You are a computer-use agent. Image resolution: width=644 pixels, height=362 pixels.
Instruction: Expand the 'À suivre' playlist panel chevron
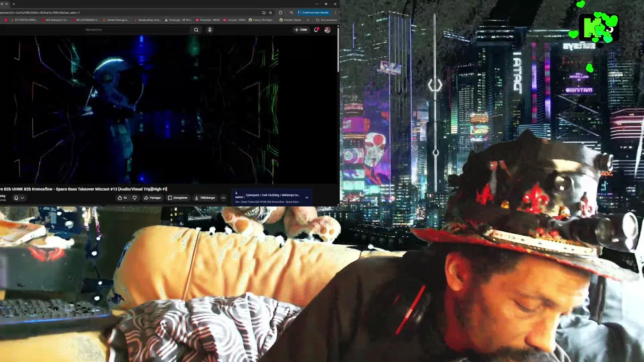[x=307, y=198]
